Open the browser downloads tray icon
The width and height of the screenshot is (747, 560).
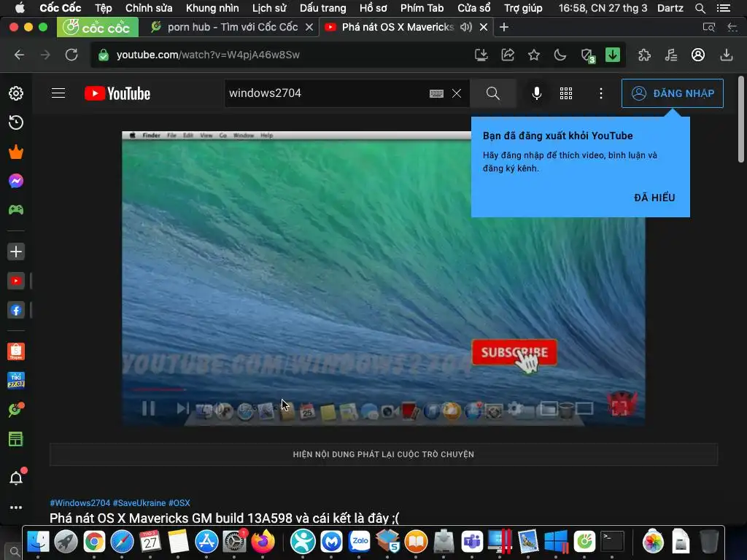pos(726,55)
